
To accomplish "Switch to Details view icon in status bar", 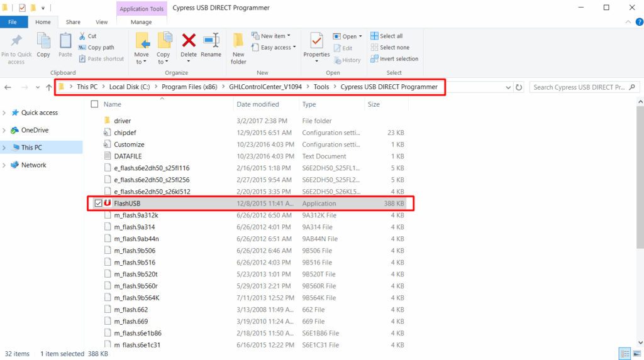I will pos(625,354).
